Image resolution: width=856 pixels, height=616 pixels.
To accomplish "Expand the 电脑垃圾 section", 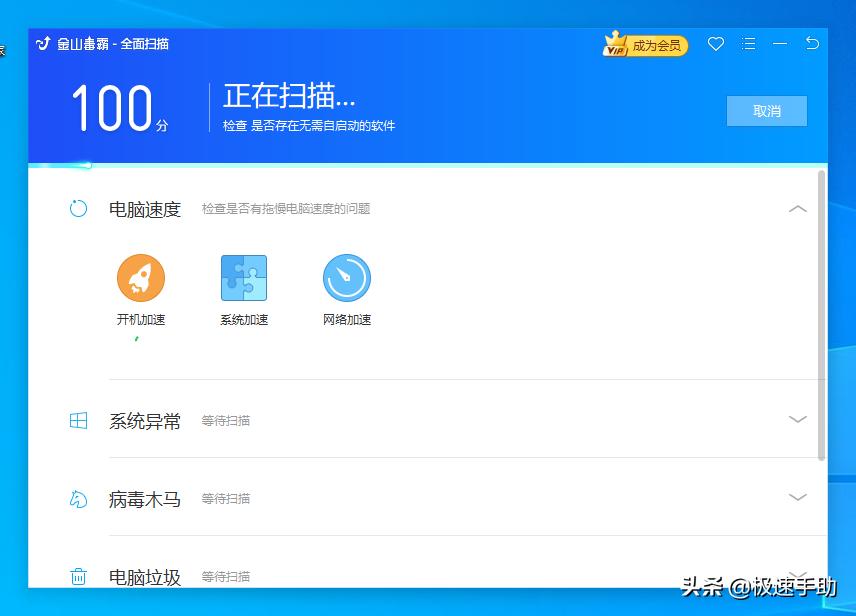I will 798,576.
